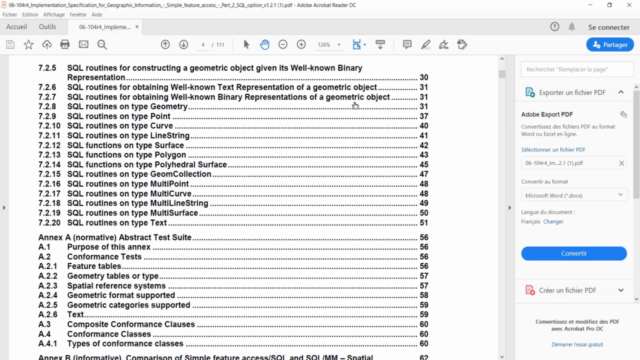Click the Sélectionner un fichier PDF link
This screenshot has height=360, width=640.
click(553, 150)
